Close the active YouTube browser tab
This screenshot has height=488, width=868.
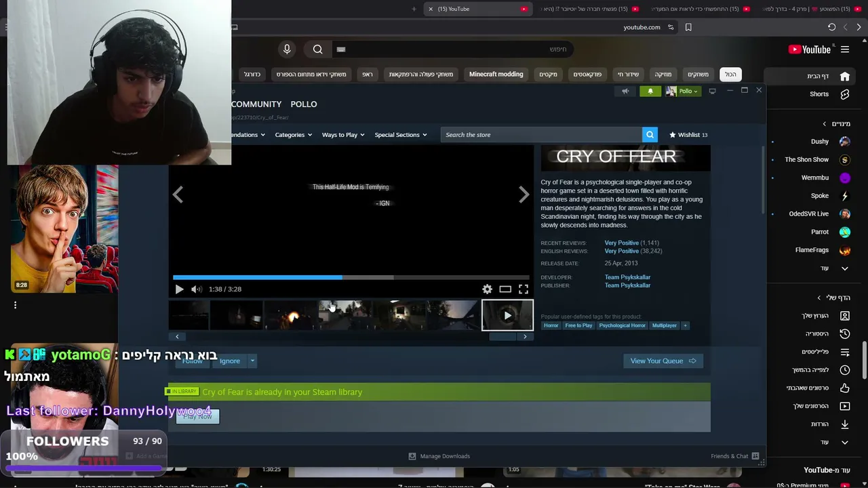click(430, 9)
